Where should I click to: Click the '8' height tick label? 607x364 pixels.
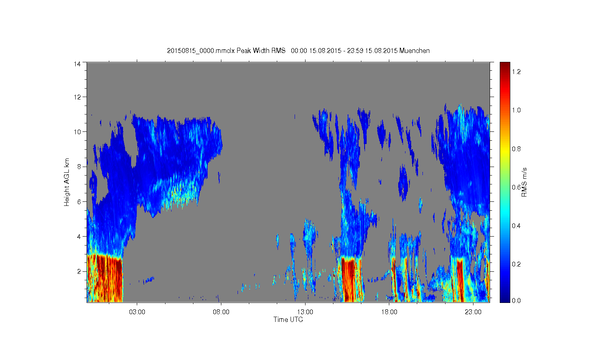79,167
